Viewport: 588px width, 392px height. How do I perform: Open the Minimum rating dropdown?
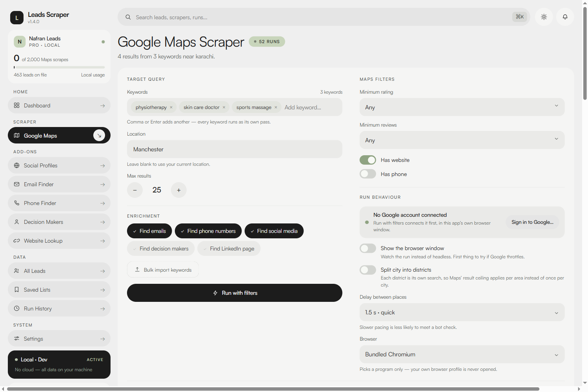[x=462, y=107]
